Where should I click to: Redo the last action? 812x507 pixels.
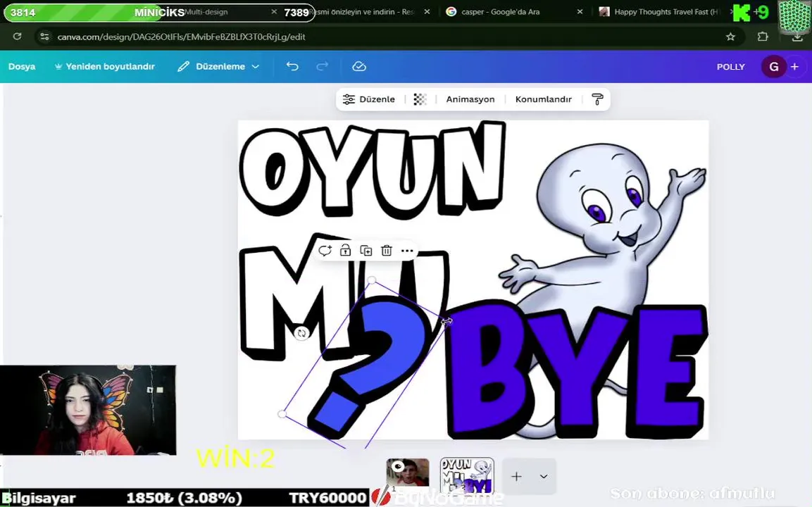pos(322,66)
